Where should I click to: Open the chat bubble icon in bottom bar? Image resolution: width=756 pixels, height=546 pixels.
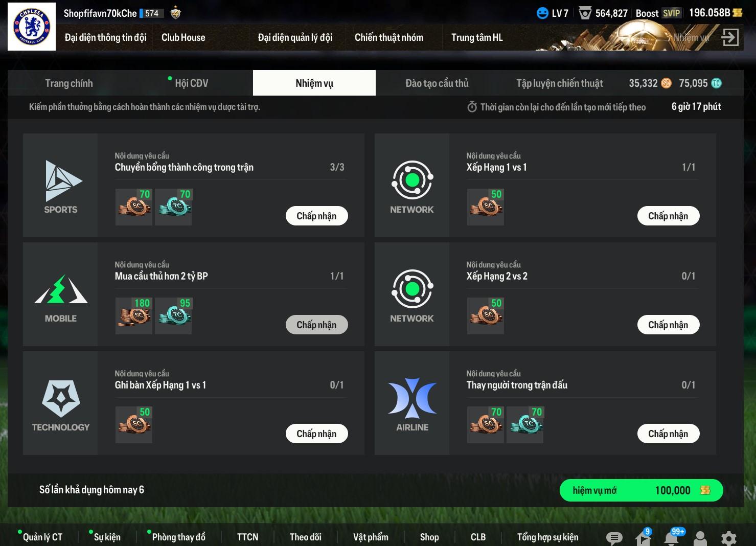point(614,537)
